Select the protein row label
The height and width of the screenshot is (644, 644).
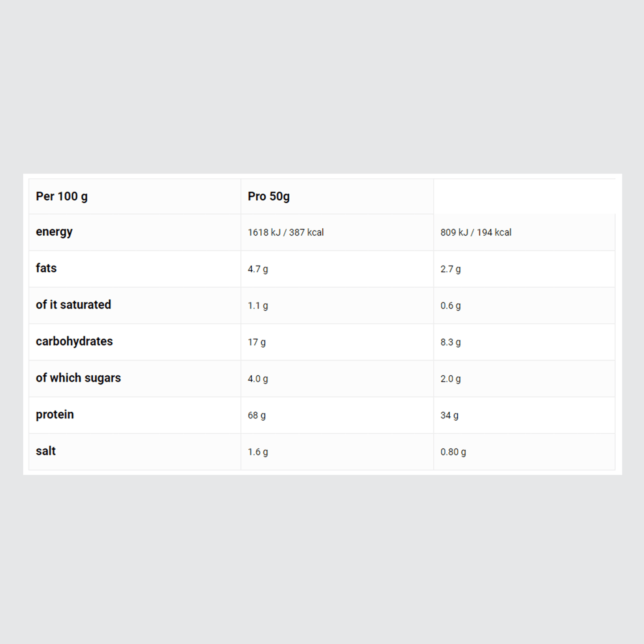55,414
